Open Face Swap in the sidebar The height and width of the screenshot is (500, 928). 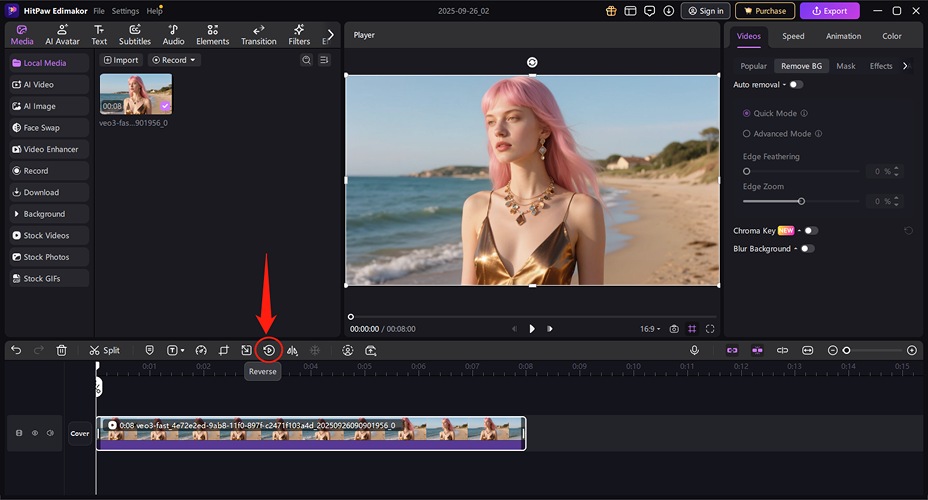pos(49,127)
